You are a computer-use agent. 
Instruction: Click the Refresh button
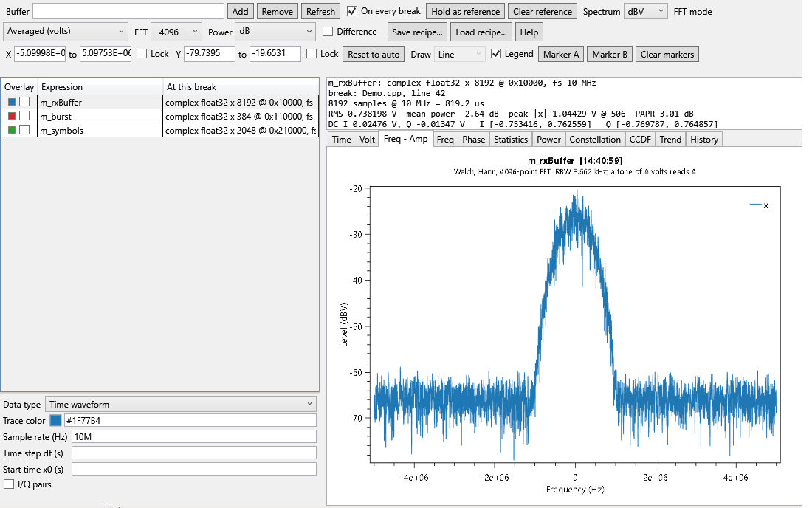pos(320,11)
